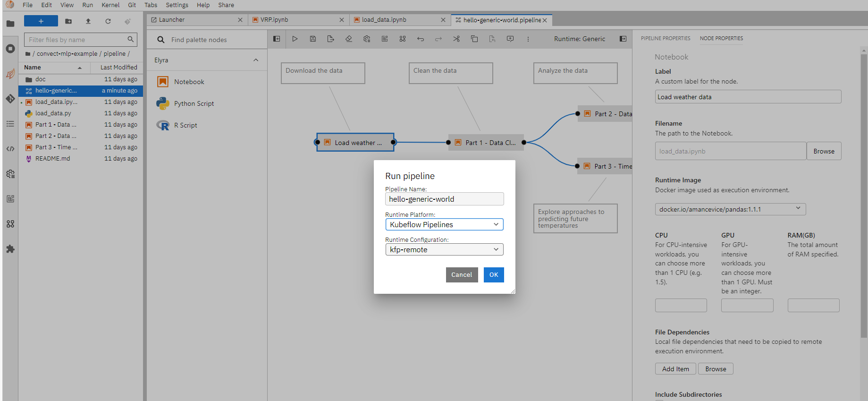Open the Runtime Configuration kfp-remote dropdown
868x401 pixels.
[x=444, y=249]
